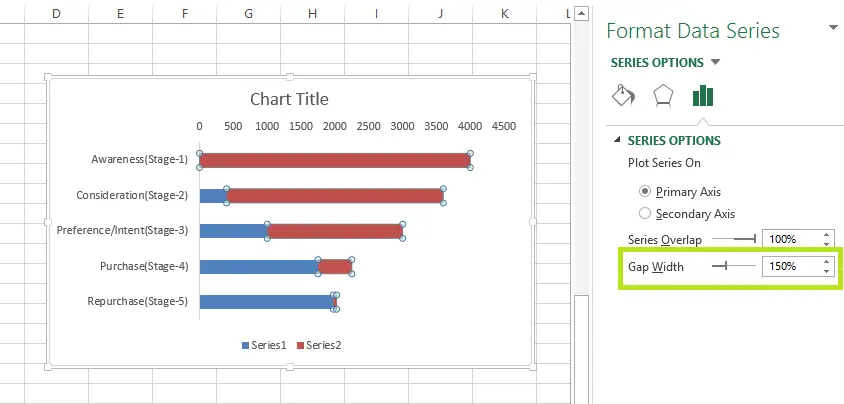Screen dimensions: 844x404
Task: Select Primary Axis radio button
Action: pos(644,192)
